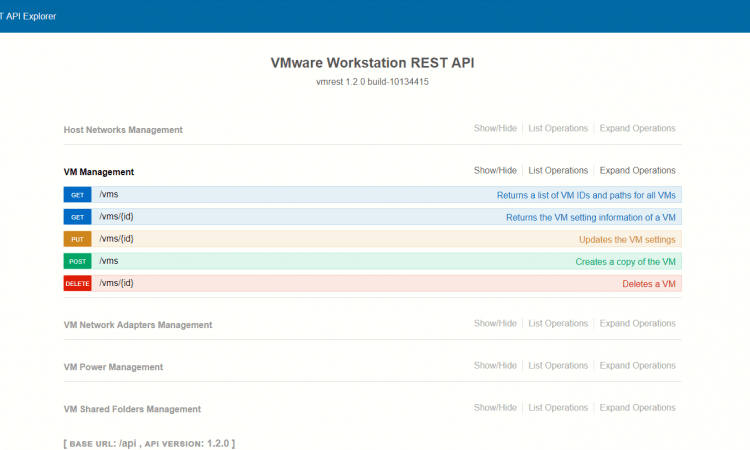The image size is (750, 450).
Task: Click the GET badge for /vms
Action: click(77, 195)
